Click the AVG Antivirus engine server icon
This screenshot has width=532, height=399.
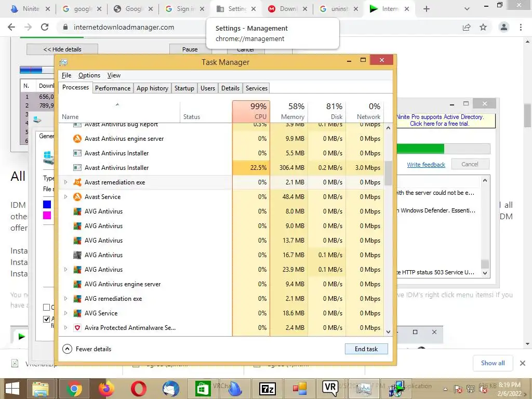point(77,284)
